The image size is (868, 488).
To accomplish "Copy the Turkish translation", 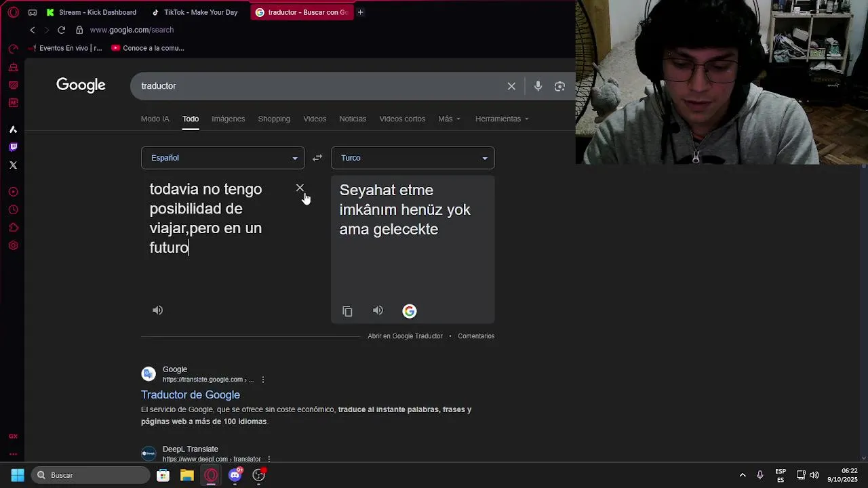I will 347,311.
